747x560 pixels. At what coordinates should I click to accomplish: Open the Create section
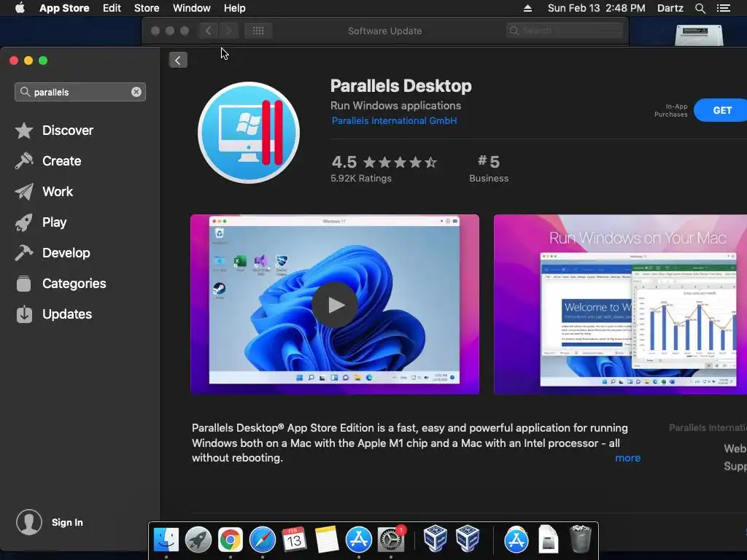click(47, 161)
